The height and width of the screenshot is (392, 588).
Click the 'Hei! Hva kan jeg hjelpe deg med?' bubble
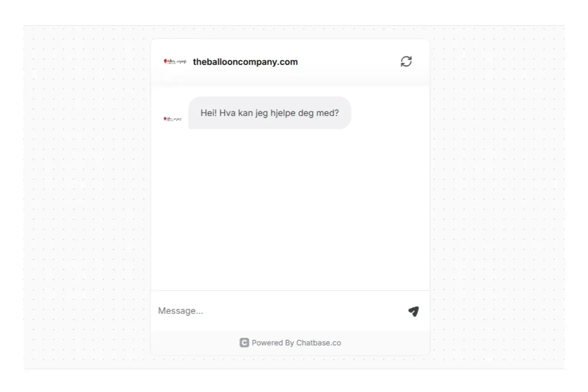tap(269, 113)
